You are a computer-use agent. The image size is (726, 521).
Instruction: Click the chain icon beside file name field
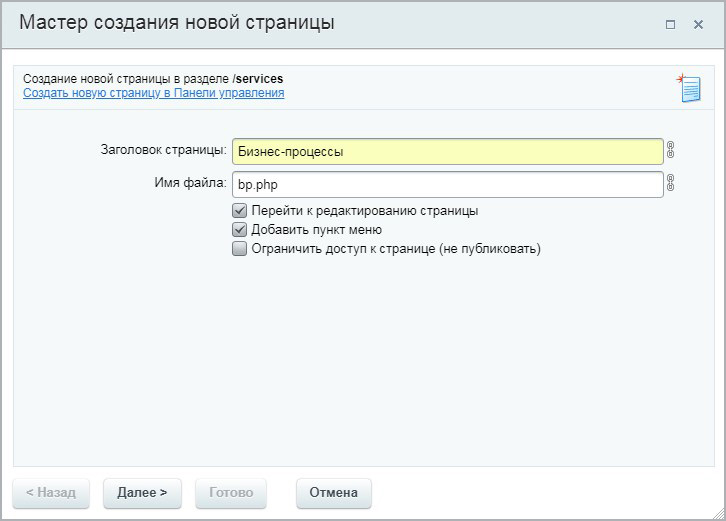(671, 184)
